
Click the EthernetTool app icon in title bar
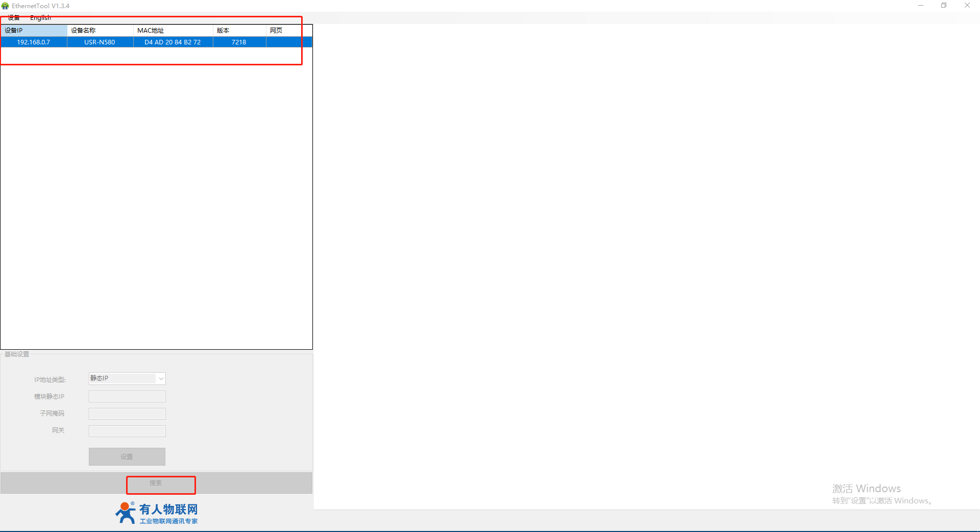[x=5, y=6]
